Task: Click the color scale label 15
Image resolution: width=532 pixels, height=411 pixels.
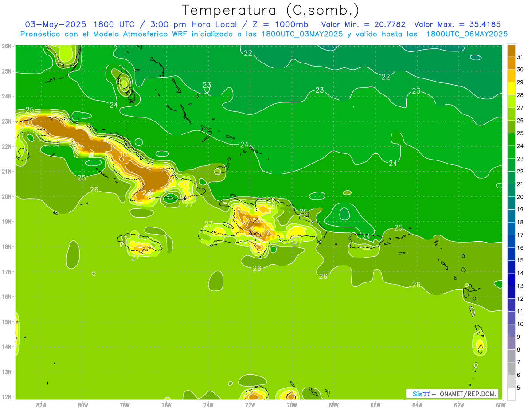Action: [x=520, y=260]
